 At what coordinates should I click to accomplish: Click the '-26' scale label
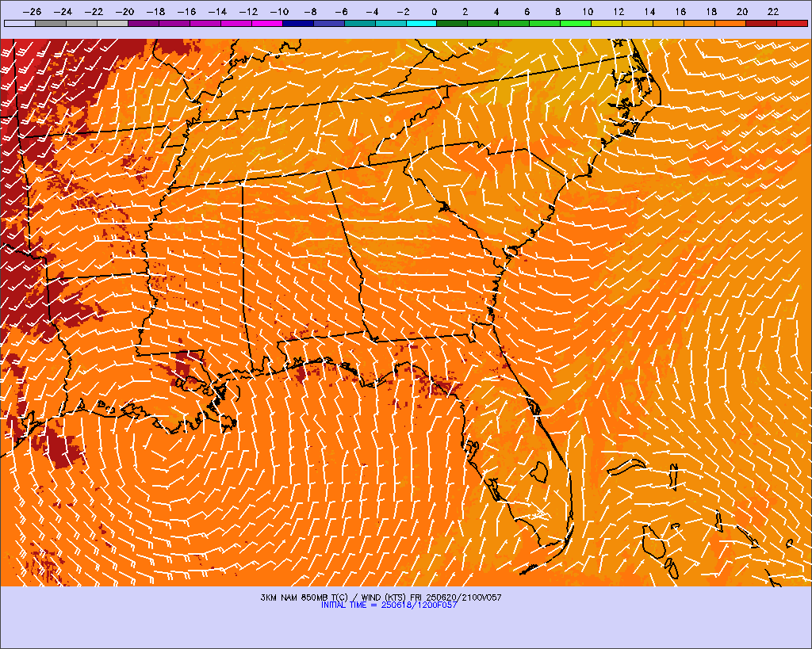(32, 11)
